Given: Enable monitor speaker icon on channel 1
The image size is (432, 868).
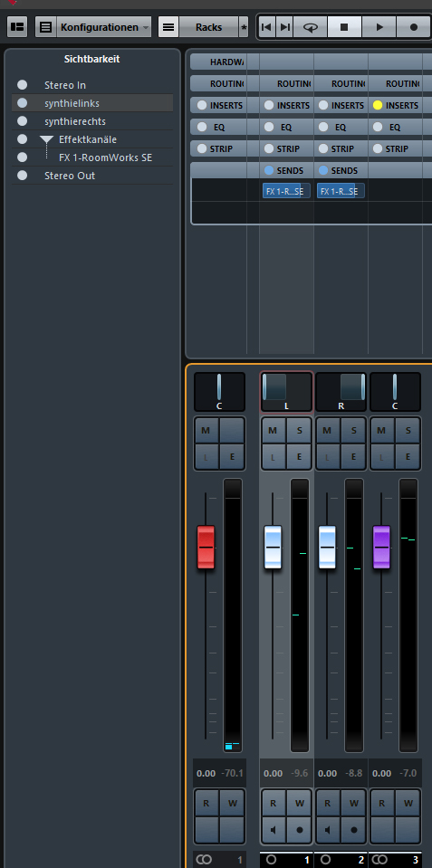Looking at the screenshot, I should pyautogui.click(x=273, y=830).
